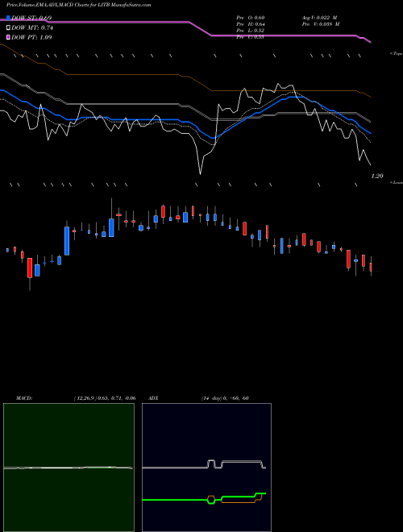This screenshot has width=403, height=532.
Task: Click the 'DOW ST: 0.69' legend label
Action: point(31,18)
